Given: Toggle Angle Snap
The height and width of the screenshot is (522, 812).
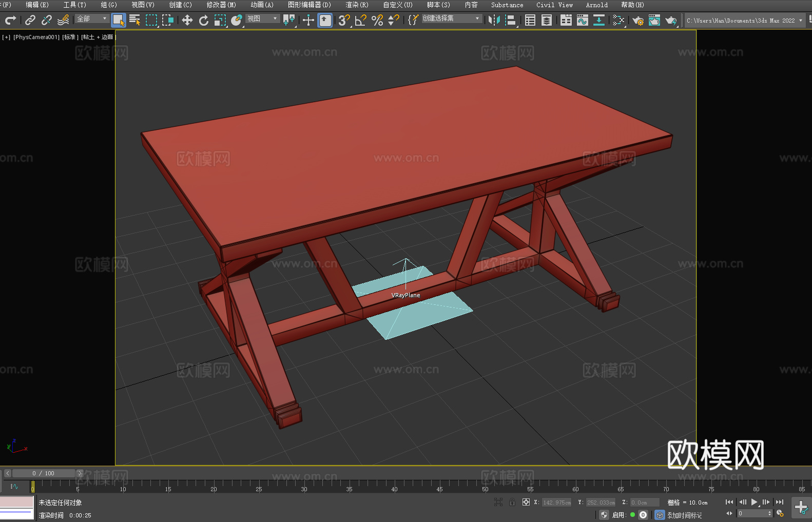Looking at the screenshot, I should 361,20.
